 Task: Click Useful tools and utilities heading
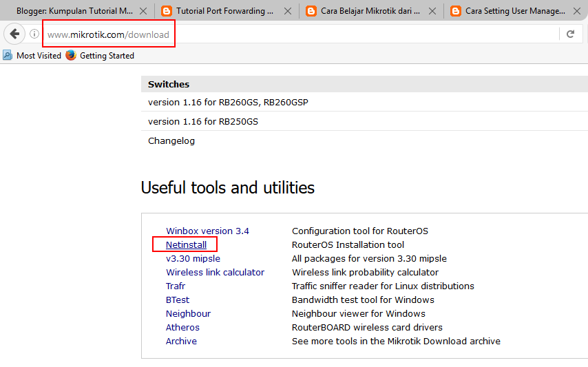[228, 187]
